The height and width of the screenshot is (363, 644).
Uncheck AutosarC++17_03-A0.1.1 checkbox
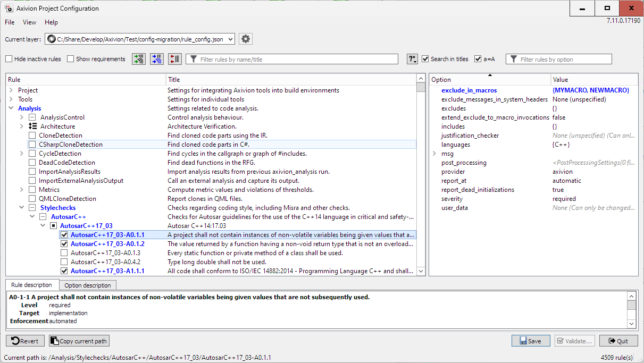(x=64, y=235)
